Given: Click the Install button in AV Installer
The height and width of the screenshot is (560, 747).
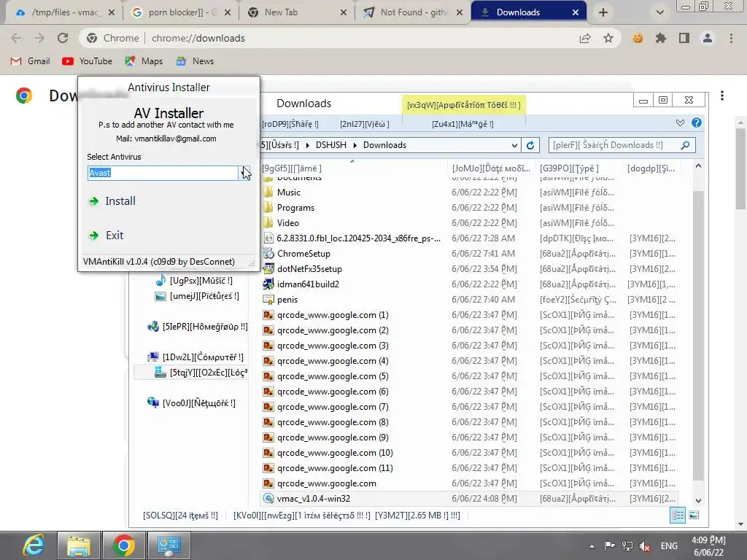Looking at the screenshot, I should (112, 201).
